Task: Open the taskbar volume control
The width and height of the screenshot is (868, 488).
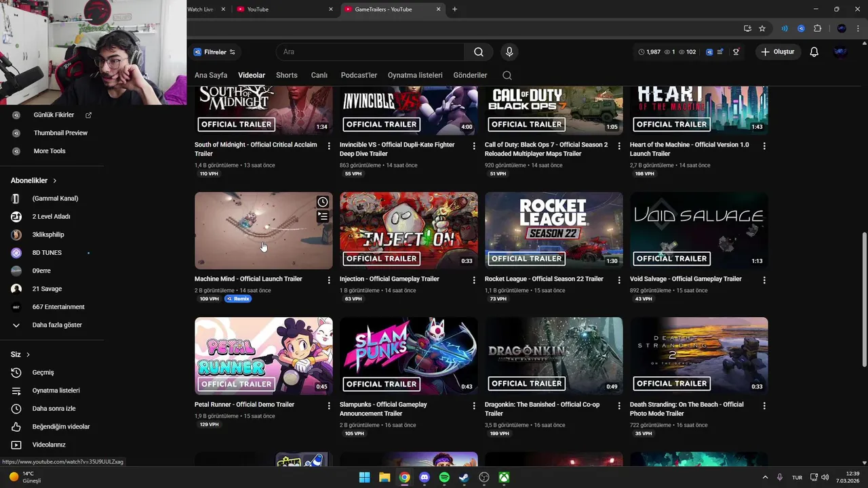Action: [x=825, y=477]
